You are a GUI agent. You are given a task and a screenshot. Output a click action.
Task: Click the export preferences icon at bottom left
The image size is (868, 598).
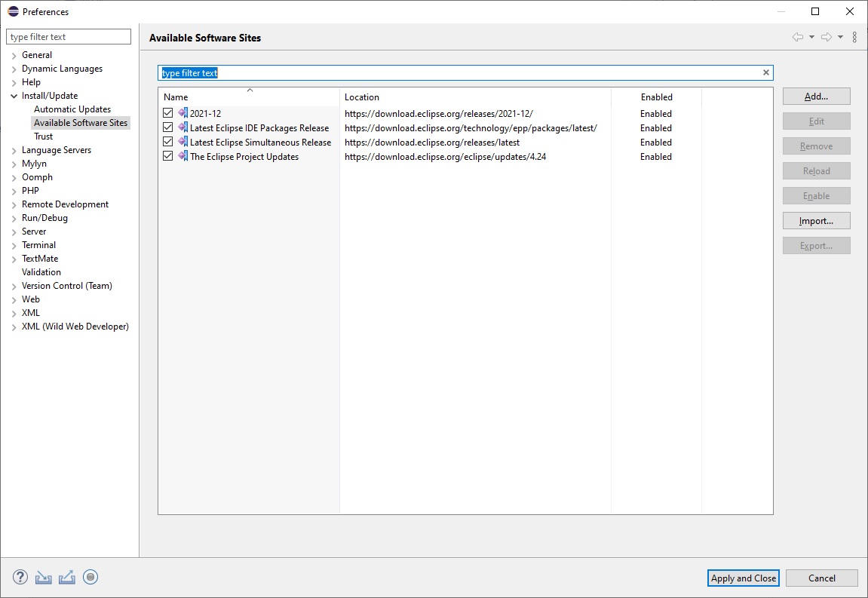pyautogui.click(x=67, y=578)
